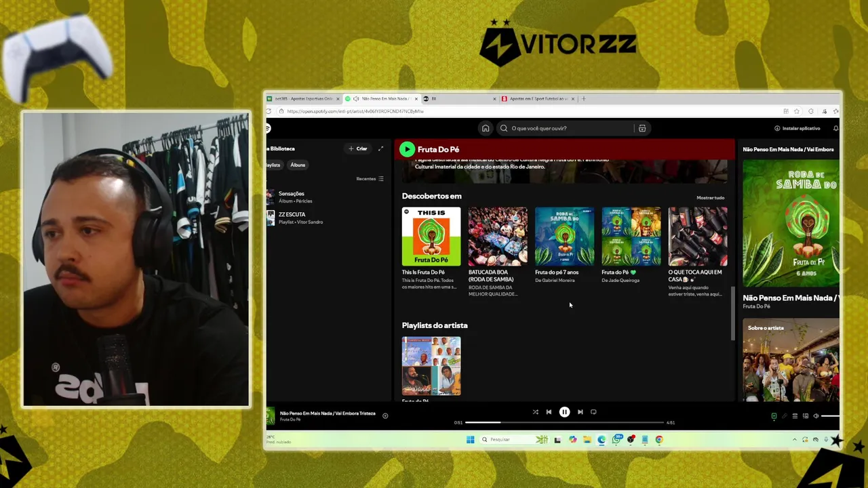Screen dimensions: 868x488
Task: Click Roda de Samba album cover in right panel
Action: click(791, 223)
